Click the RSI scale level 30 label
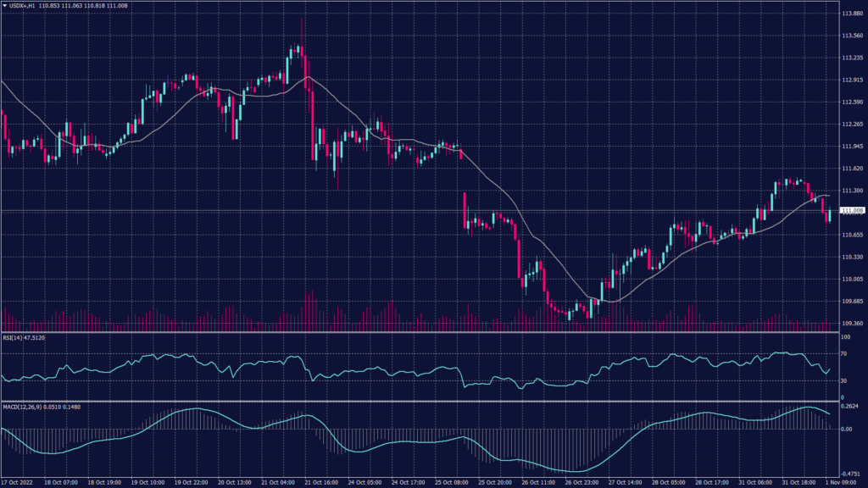Screen dimensions: 868x488 click(843, 380)
